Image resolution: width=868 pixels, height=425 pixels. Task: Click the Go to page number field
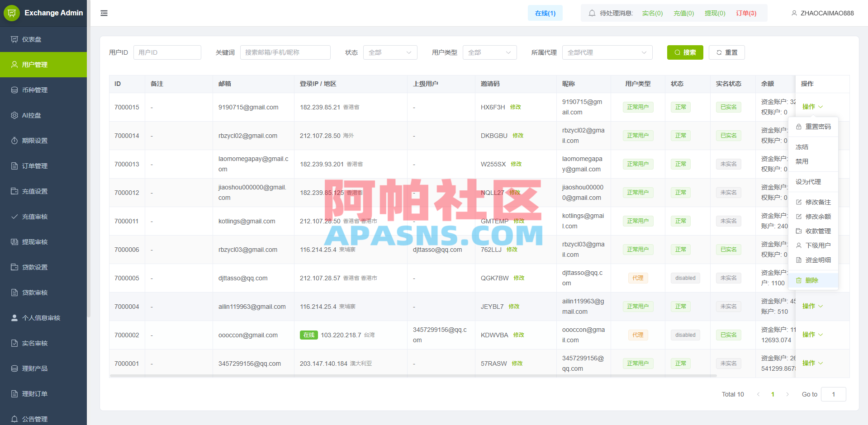[x=833, y=394]
